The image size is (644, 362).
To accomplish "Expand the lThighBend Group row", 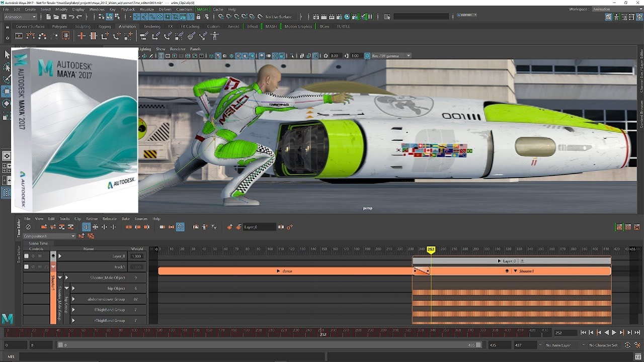I will click(x=73, y=310).
